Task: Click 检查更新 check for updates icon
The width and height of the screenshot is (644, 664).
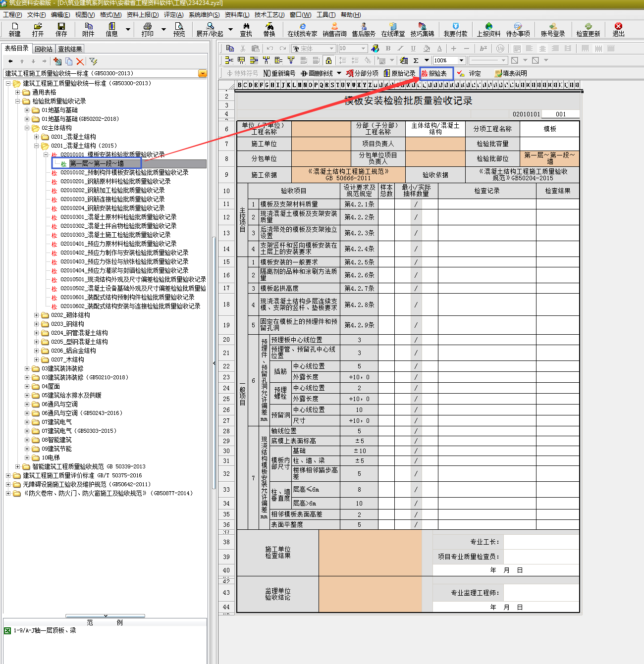Action: 588,30
